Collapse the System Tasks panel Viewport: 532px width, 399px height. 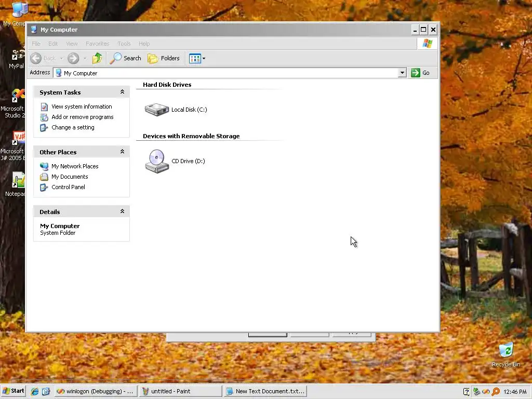click(x=122, y=92)
